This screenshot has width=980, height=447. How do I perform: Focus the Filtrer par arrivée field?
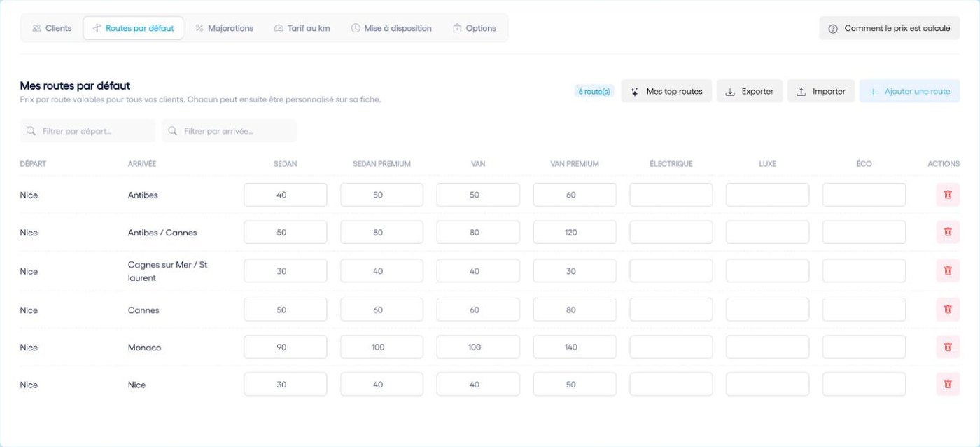point(229,131)
